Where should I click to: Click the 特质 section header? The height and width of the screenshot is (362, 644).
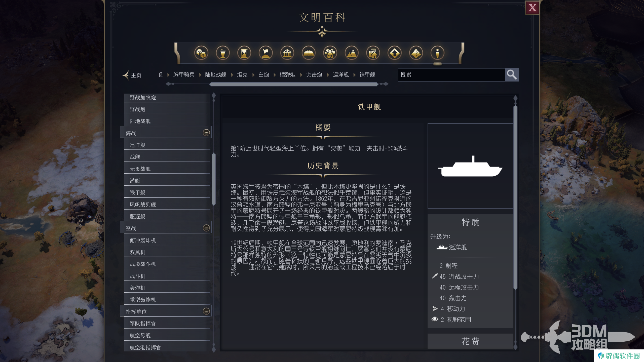(470, 222)
